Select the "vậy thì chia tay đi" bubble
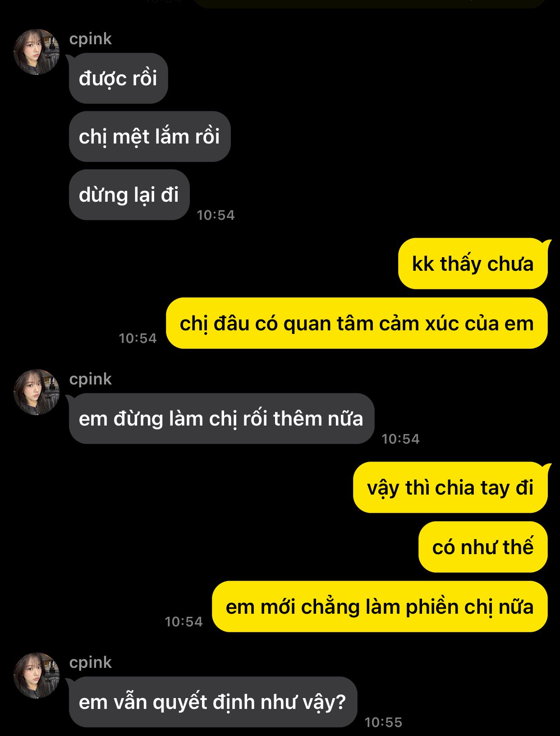This screenshot has width=560, height=736. pyautogui.click(x=450, y=488)
